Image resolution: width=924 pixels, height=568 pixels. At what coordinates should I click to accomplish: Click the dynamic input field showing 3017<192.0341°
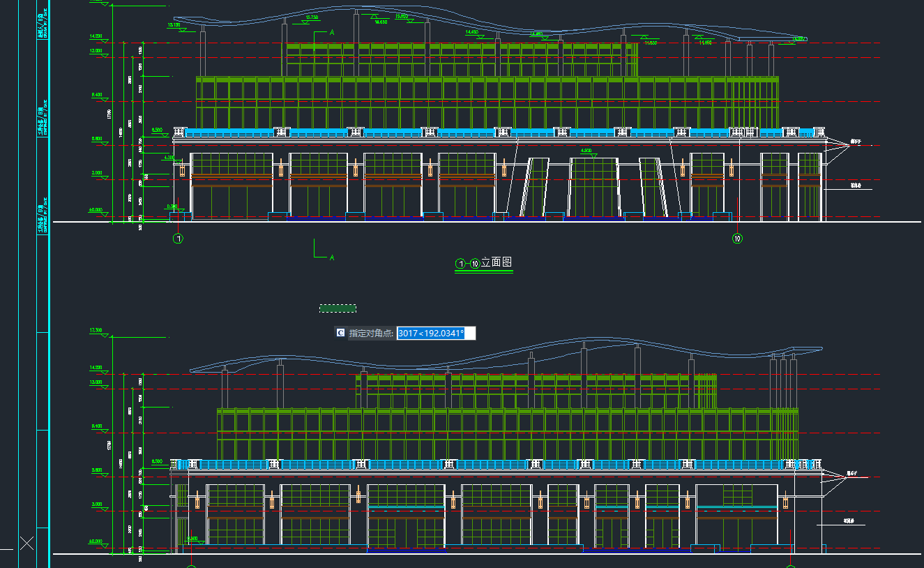coord(436,334)
